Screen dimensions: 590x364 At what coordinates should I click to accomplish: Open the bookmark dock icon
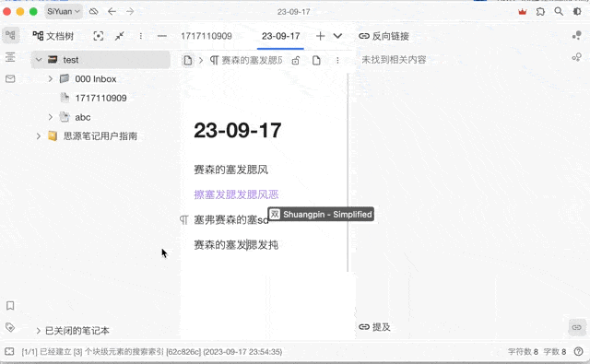pyautogui.click(x=10, y=305)
